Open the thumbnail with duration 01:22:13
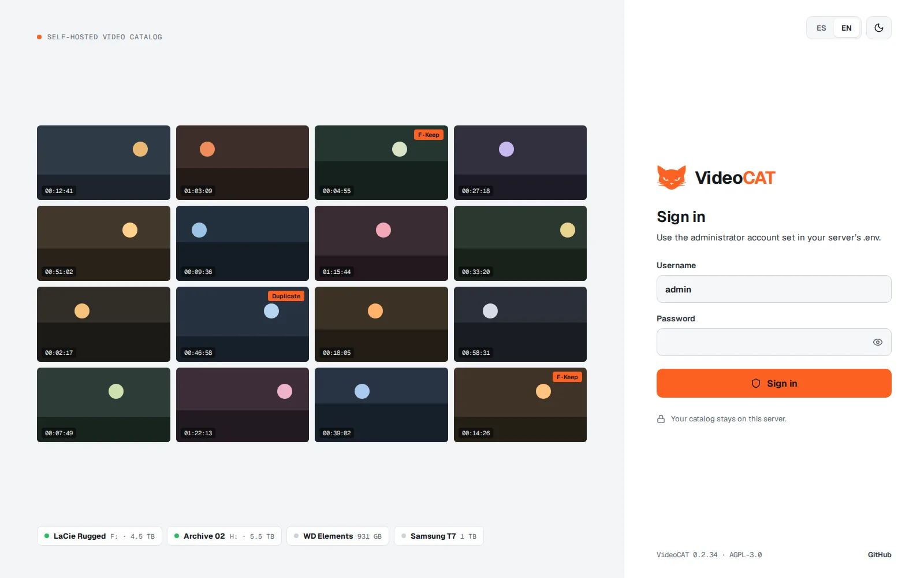Viewport: 924px width, 578px height. point(243,405)
